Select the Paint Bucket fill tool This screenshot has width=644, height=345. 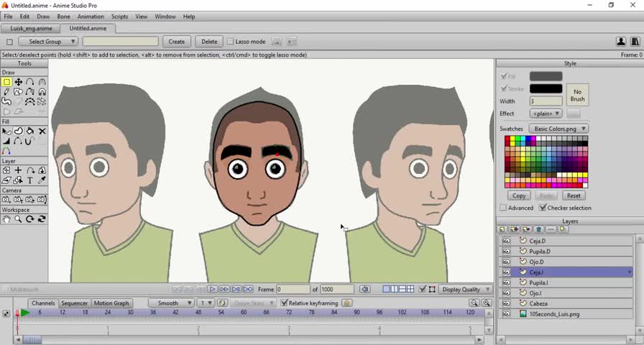pyautogui.click(x=30, y=132)
